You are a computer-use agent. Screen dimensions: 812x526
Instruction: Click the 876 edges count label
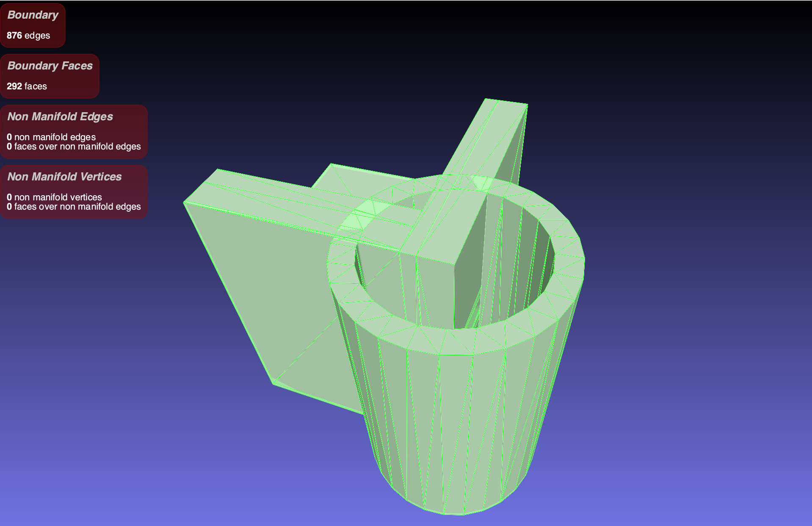click(28, 36)
